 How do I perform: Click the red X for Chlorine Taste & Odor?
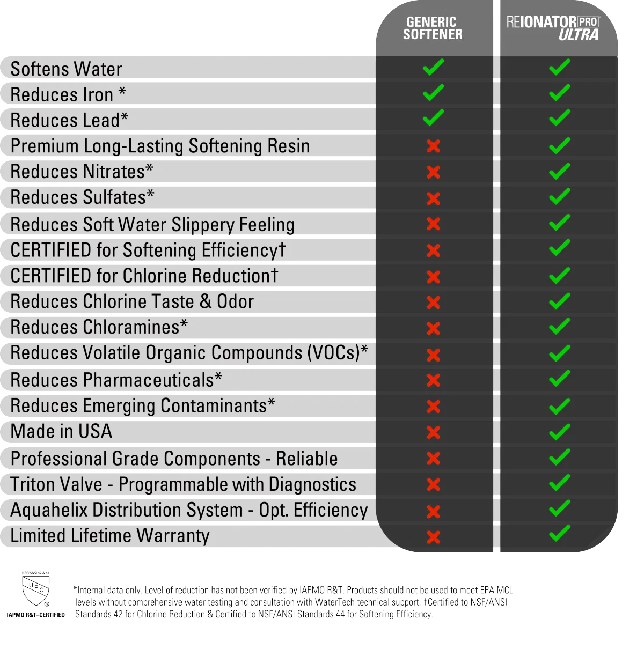tap(434, 303)
